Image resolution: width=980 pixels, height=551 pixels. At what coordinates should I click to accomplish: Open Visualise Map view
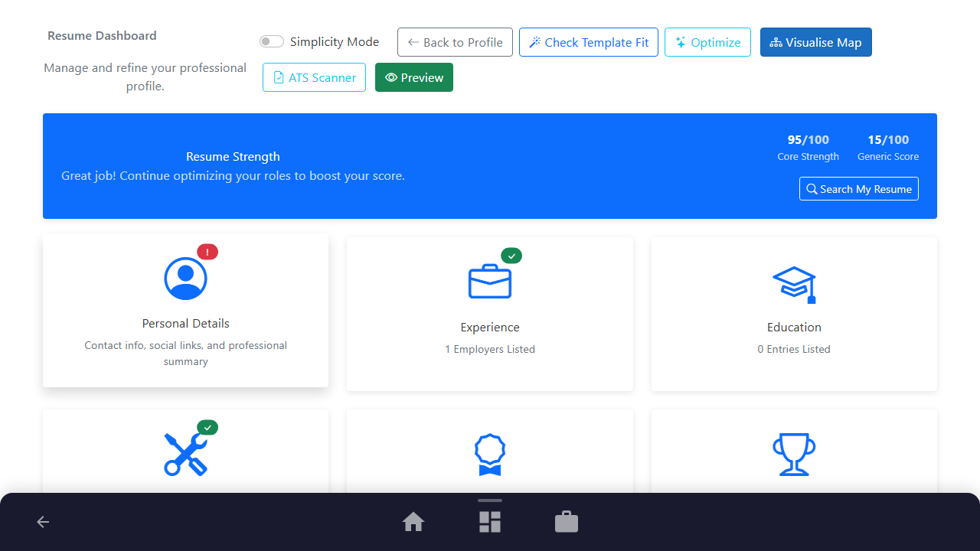pos(816,42)
